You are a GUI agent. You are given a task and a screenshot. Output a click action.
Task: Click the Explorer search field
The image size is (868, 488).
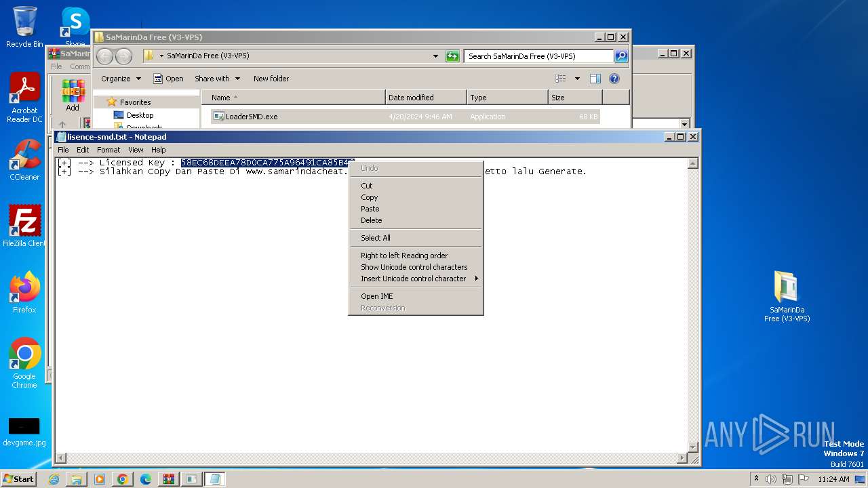539,56
